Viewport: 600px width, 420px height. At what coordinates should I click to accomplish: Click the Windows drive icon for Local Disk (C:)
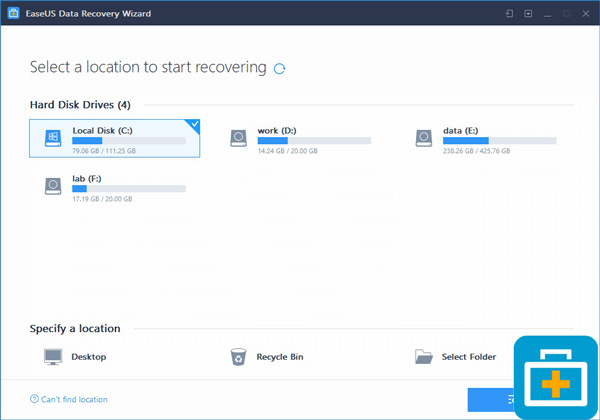[53, 138]
